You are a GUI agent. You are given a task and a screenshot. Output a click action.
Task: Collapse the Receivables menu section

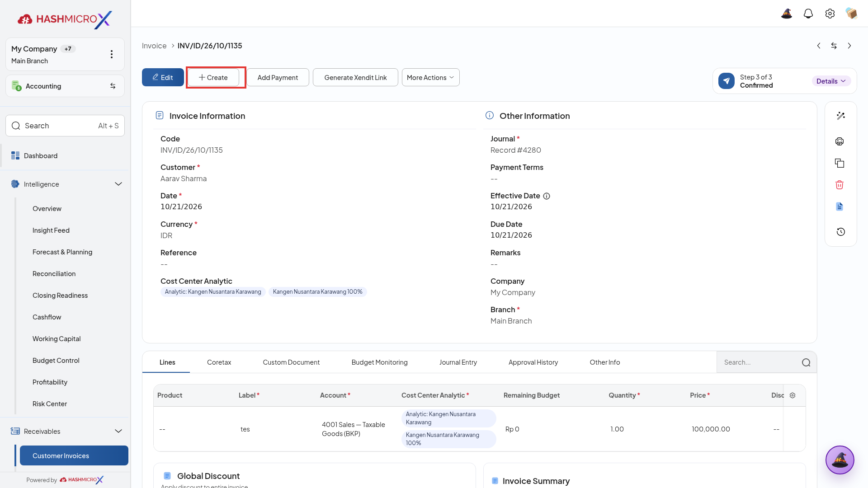[118, 431]
